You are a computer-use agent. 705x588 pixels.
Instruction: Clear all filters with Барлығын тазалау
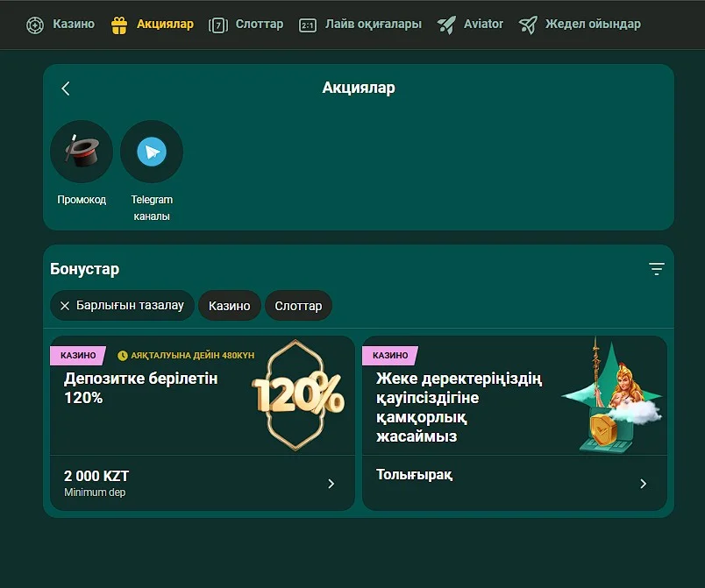pos(122,306)
